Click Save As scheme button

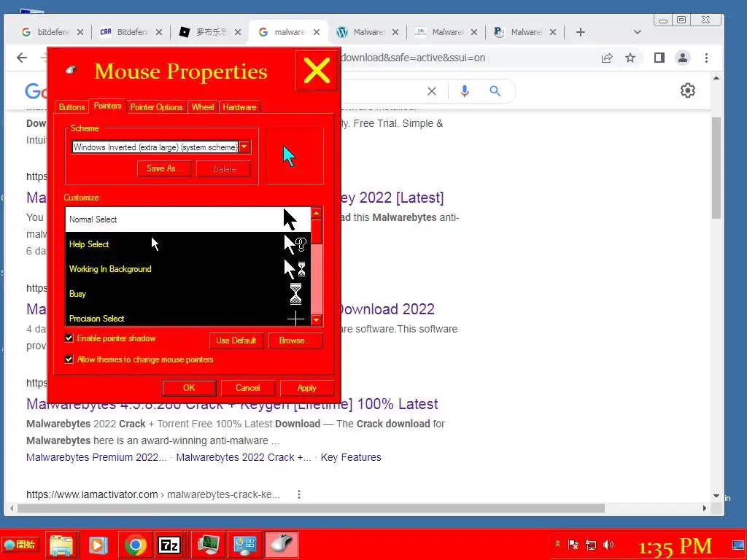point(164,168)
